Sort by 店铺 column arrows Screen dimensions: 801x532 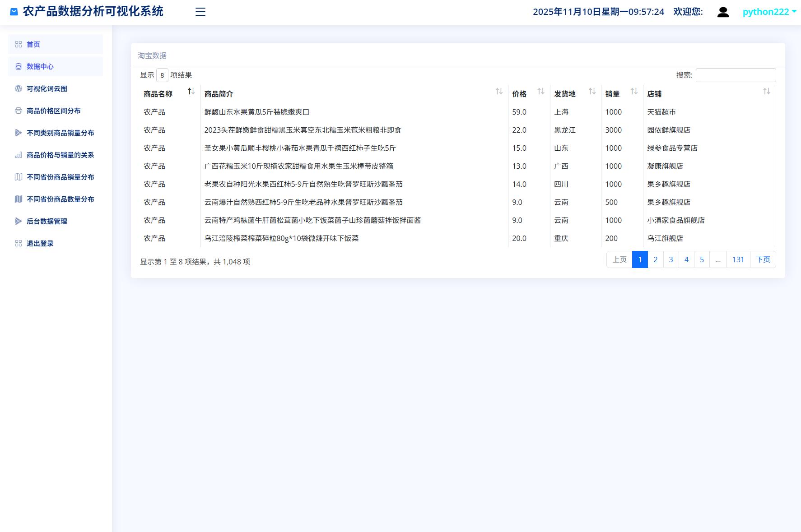pyautogui.click(x=767, y=92)
